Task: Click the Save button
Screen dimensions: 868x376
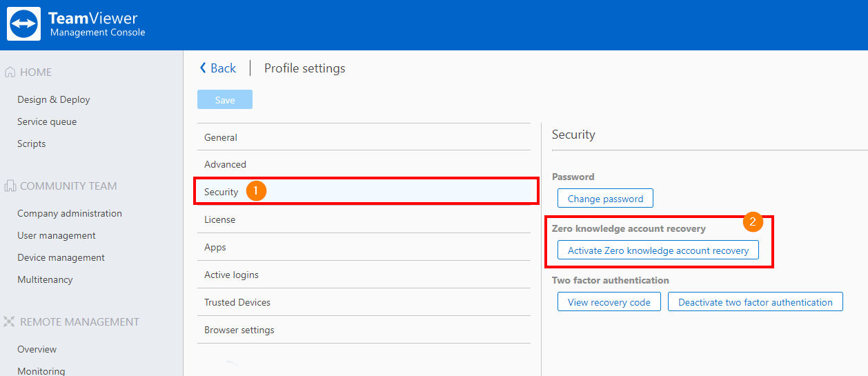Action: (x=225, y=99)
